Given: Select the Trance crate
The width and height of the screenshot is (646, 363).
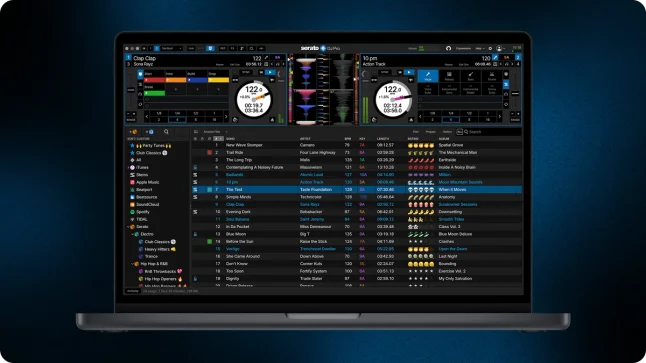Looking at the screenshot, I should [148, 257].
